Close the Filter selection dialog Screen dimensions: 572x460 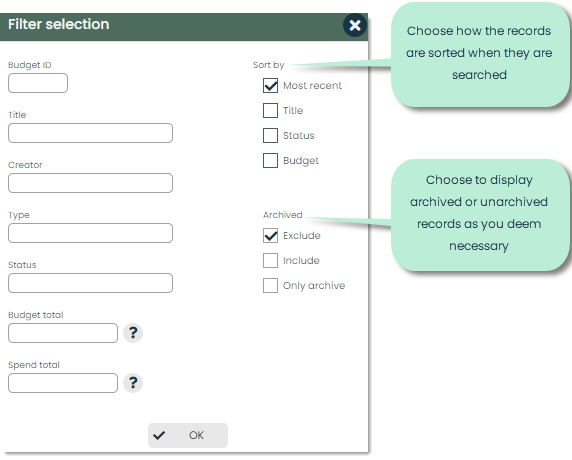click(355, 25)
